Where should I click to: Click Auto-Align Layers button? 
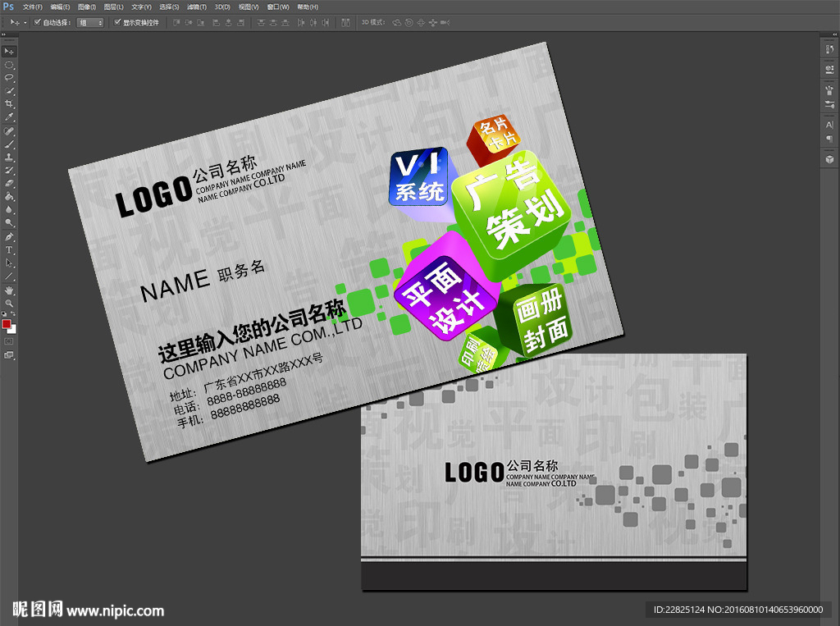(x=345, y=22)
